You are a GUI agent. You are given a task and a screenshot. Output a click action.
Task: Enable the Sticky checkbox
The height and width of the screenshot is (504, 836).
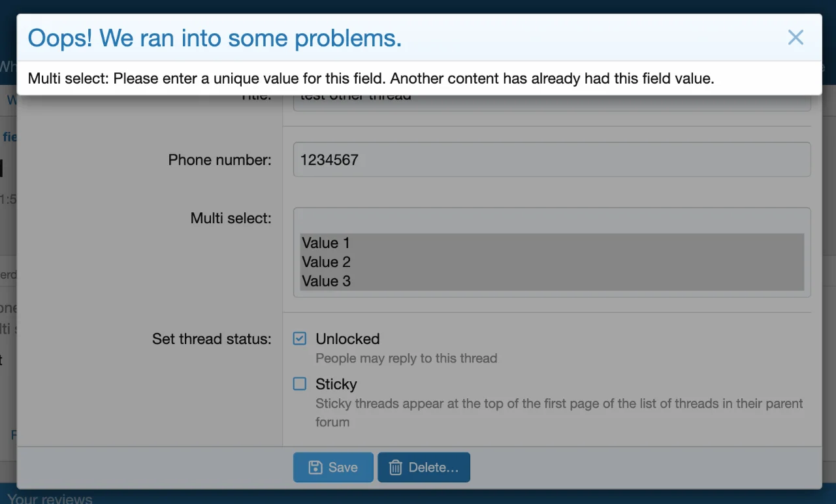coord(300,384)
